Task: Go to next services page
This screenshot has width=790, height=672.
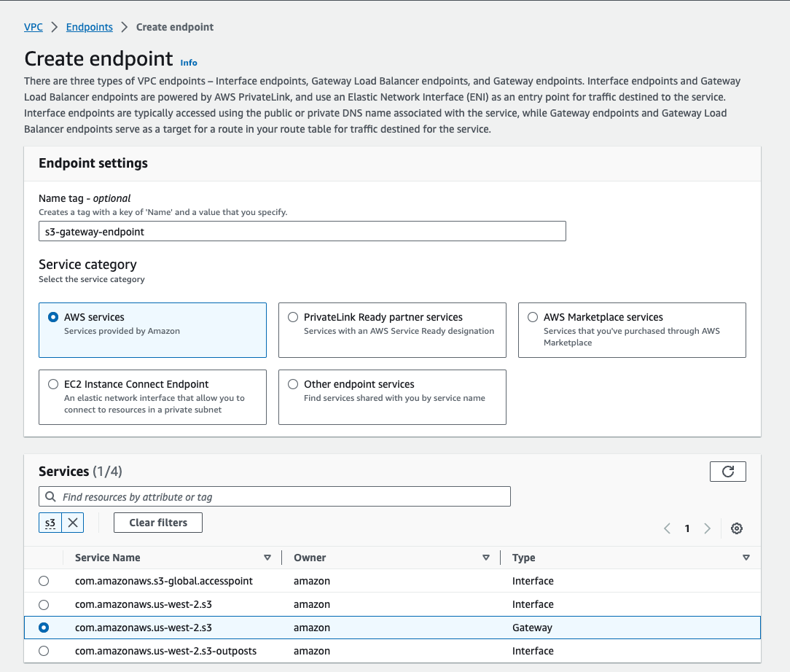Action: click(707, 528)
